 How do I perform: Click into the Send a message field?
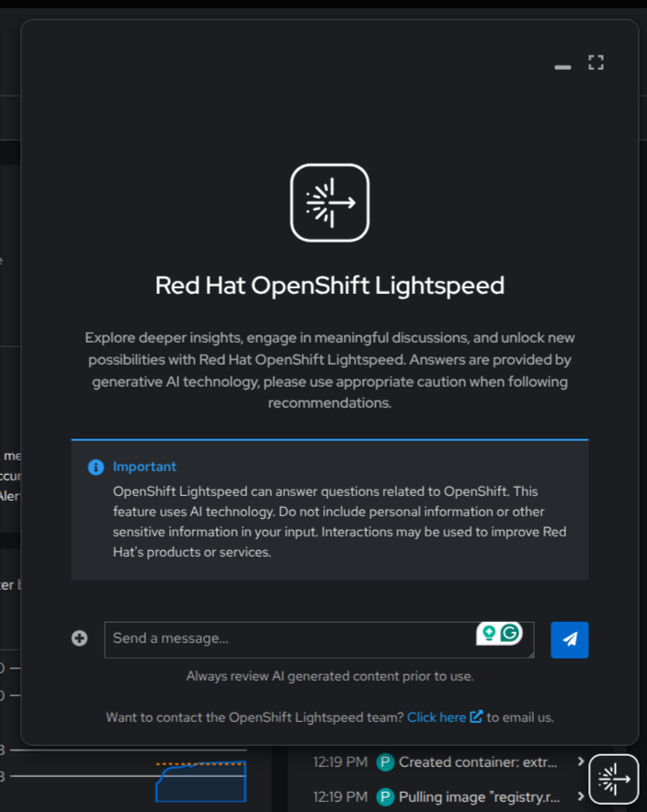pyautogui.click(x=319, y=640)
